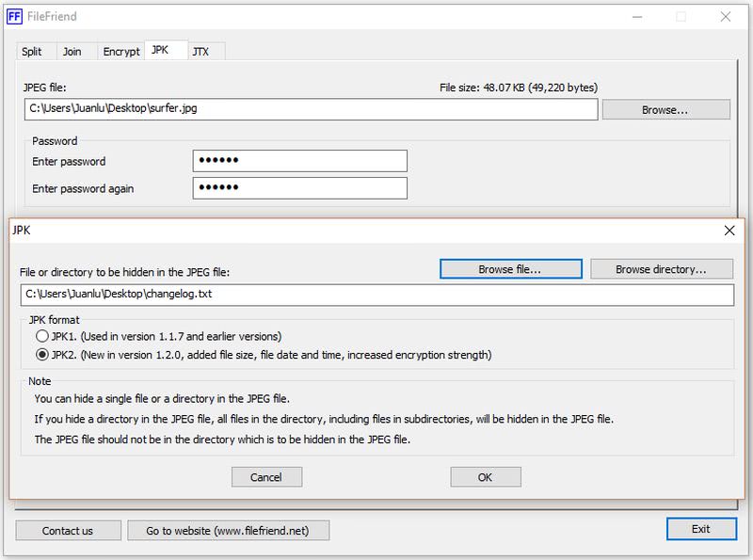Click Browse... next to the JPEG file
The width and height of the screenshot is (753, 560).
coord(665,110)
